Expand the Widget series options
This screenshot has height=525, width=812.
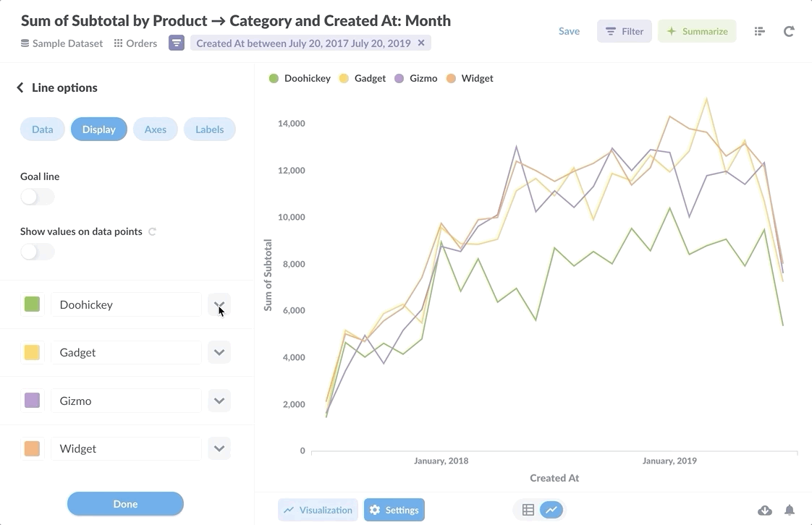pyautogui.click(x=219, y=448)
